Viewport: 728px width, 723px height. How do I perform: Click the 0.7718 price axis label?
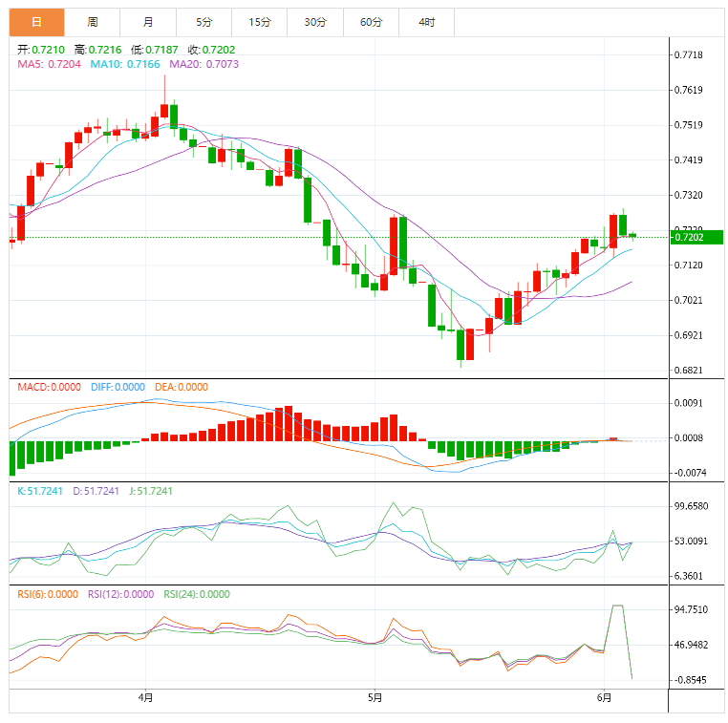689,54
